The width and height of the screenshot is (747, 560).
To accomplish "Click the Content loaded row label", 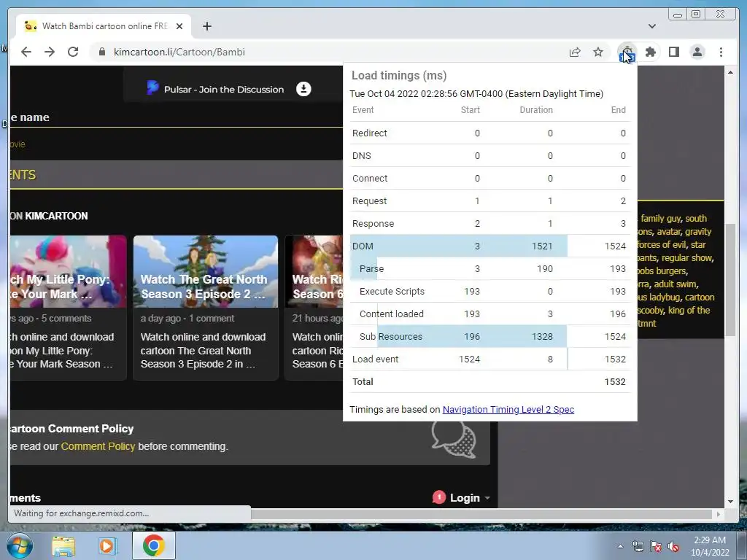I will click(391, 314).
